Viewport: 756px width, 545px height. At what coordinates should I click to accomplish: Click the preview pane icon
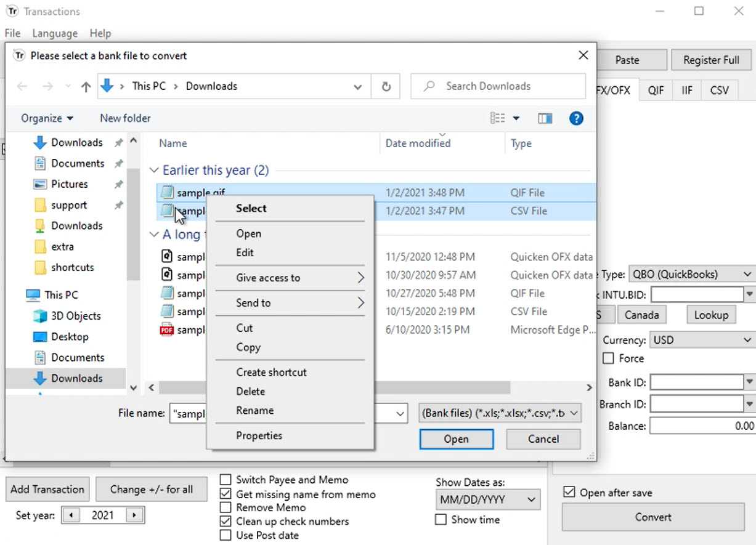545,118
